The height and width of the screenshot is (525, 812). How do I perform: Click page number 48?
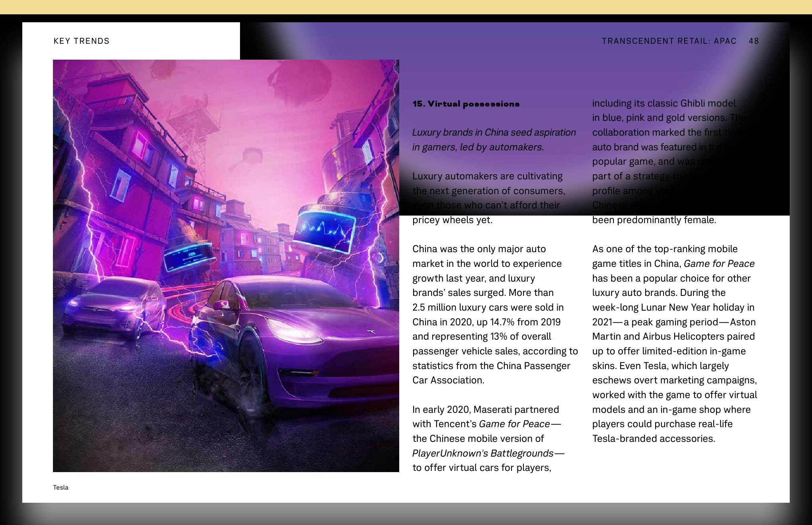click(x=753, y=41)
